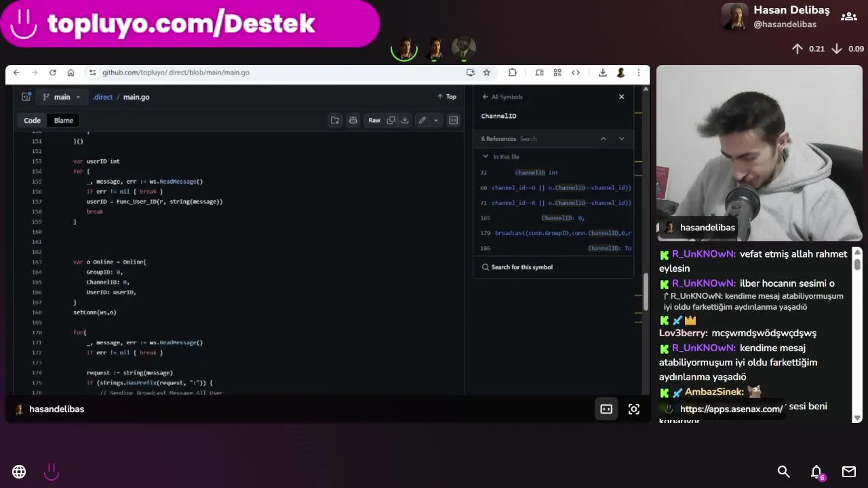Bookmark this page with the star
This screenshot has width=868, height=488.
486,73
